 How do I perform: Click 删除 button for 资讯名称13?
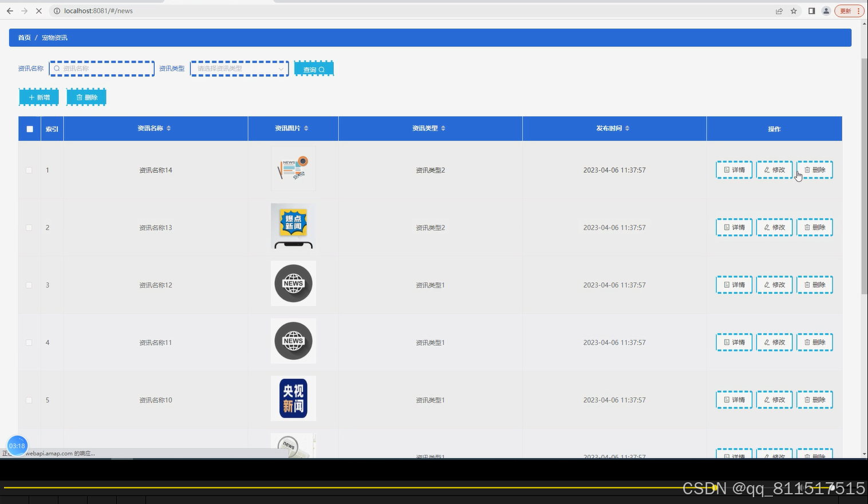point(815,227)
